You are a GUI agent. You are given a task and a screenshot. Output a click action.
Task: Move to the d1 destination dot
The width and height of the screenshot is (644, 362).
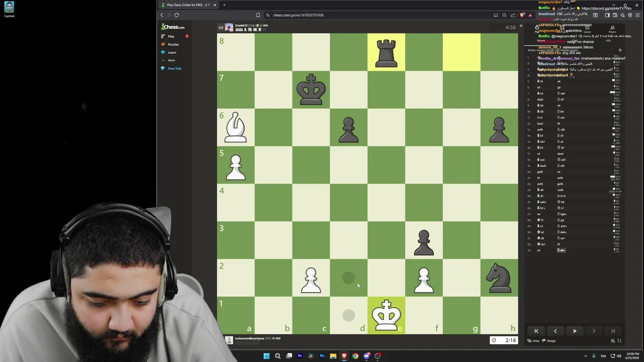[349, 315]
